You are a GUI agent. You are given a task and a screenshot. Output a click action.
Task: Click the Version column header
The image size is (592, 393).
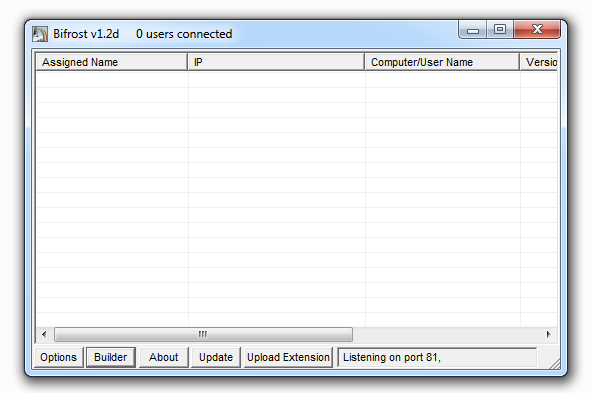[x=539, y=62]
